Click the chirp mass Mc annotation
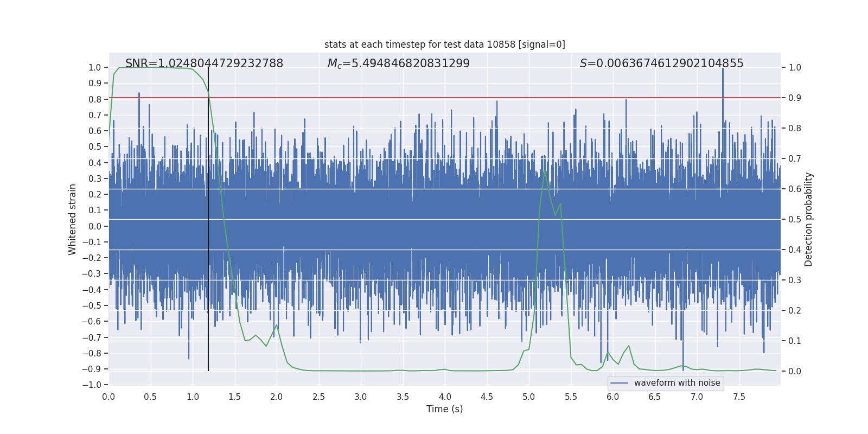The height and width of the screenshot is (434, 868). [x=398, y=63]
